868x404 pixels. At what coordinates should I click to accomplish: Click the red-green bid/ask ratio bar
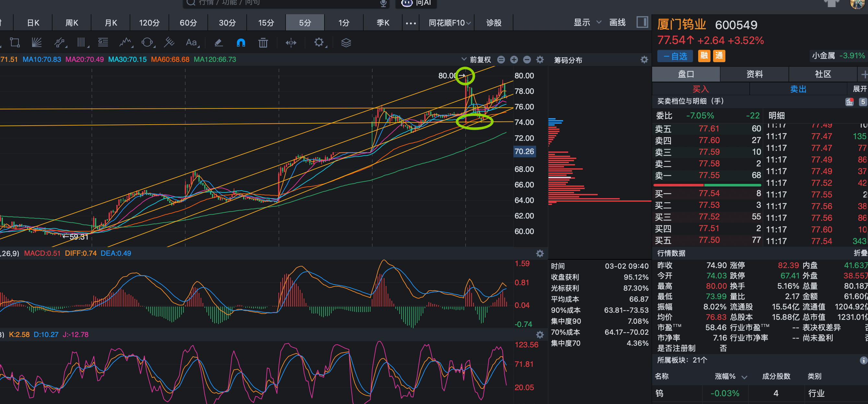pos(707,185)
